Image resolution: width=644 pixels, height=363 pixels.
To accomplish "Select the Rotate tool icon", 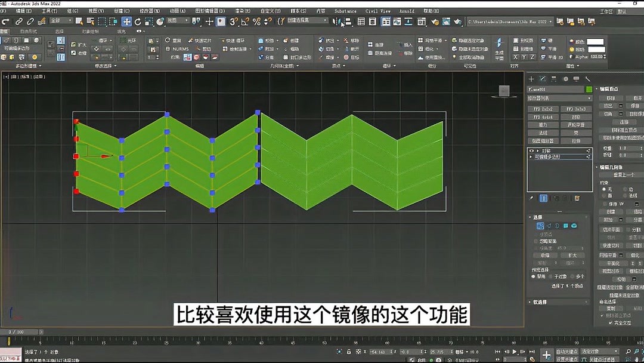I will pos(137,22).
